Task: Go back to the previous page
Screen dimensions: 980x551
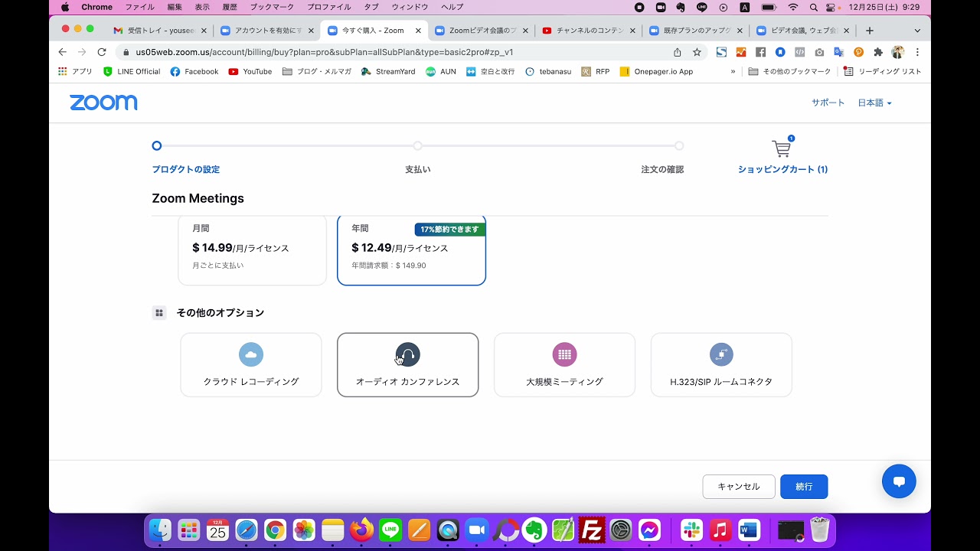Action: point(63,52)
